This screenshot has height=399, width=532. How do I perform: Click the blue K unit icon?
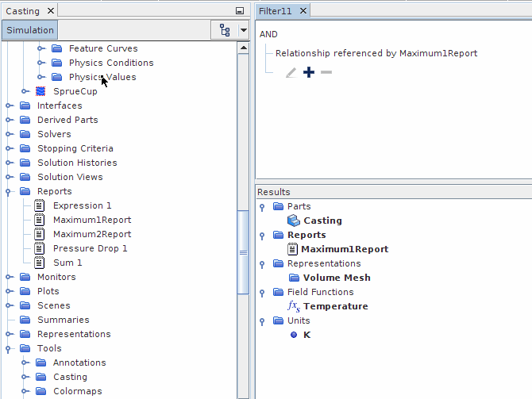point(294,335)
